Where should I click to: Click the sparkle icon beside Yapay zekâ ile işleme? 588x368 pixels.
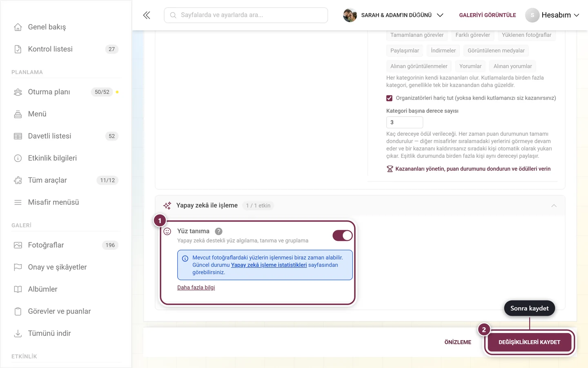(167, 206)
